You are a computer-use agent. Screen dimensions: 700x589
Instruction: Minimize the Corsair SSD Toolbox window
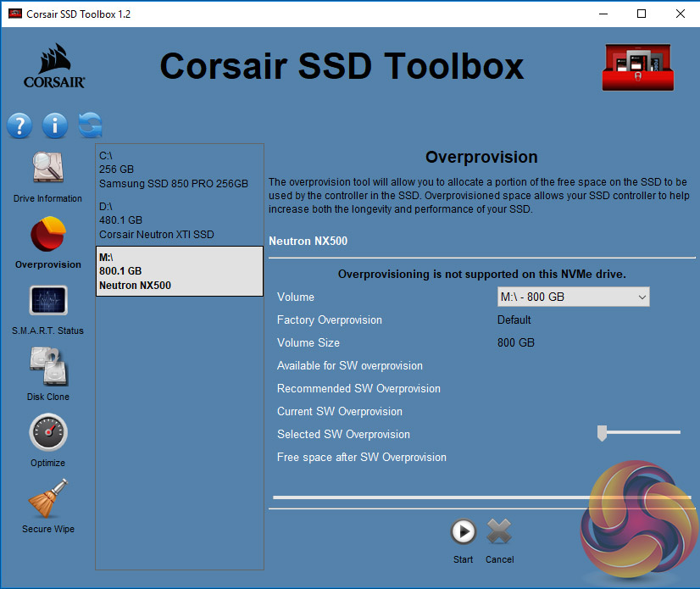click(603, 14)
